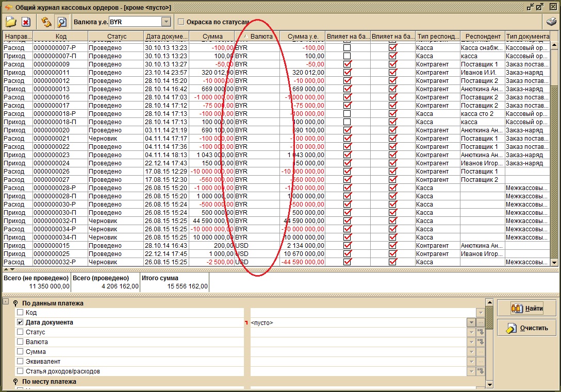Check the Эквивалент filter checkbox
Image resolution: width=561 pixels, height=392 pixels.
(21, 361)
